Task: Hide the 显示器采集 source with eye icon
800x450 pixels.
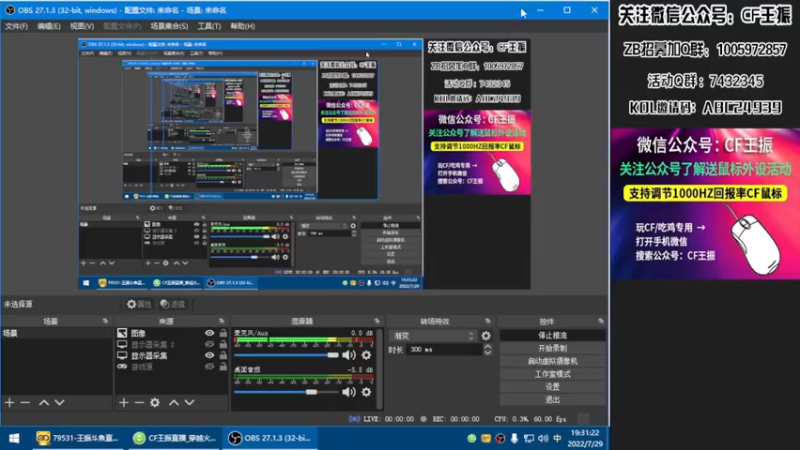Action: (x=210, y=356)
